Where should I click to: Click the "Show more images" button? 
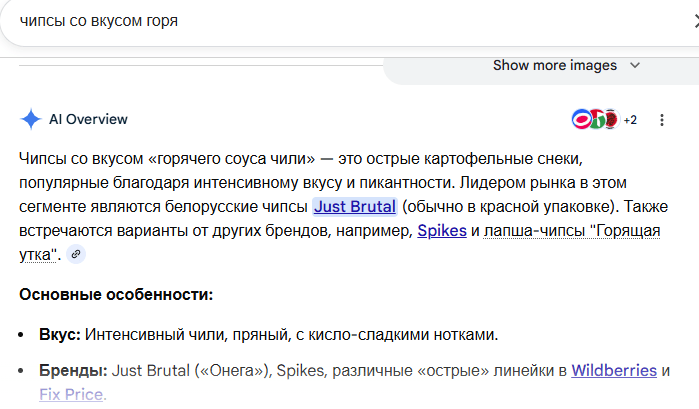point(555,66)
